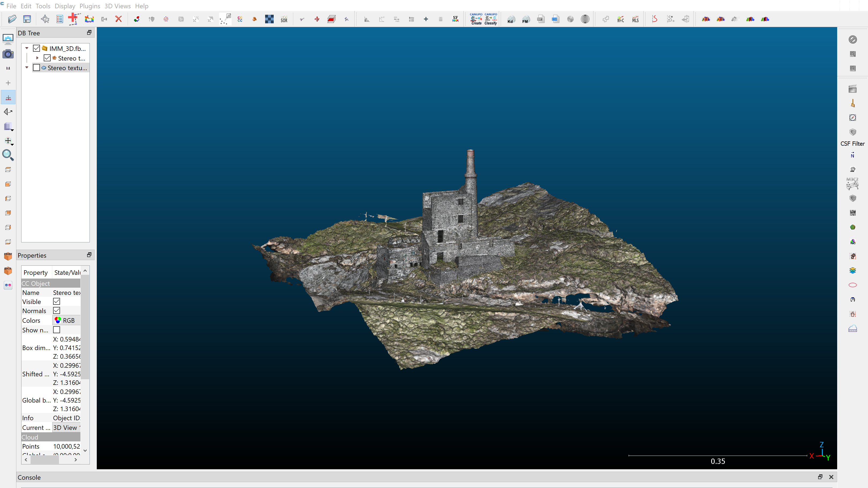868x488 pixels.
Task: Enable the Show normals checkbox
Action: click(x=56, y=330)
